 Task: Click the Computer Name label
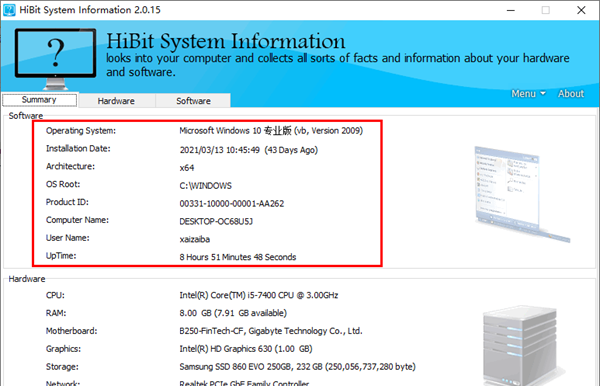[77, 220]
